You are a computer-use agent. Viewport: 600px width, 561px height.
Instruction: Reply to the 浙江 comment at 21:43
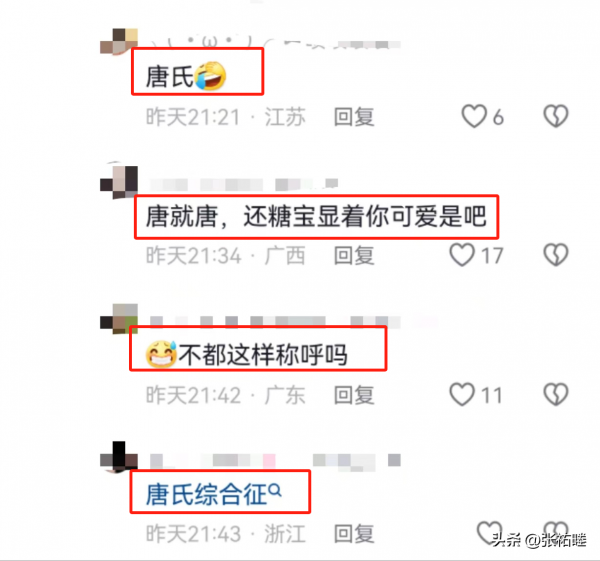354,533
